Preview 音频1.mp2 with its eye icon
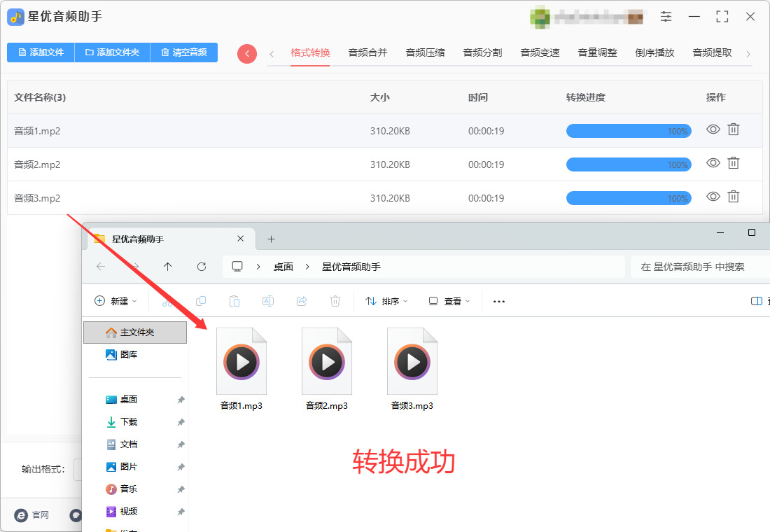Screen dimensions: 770x532 tap(713, 129)
